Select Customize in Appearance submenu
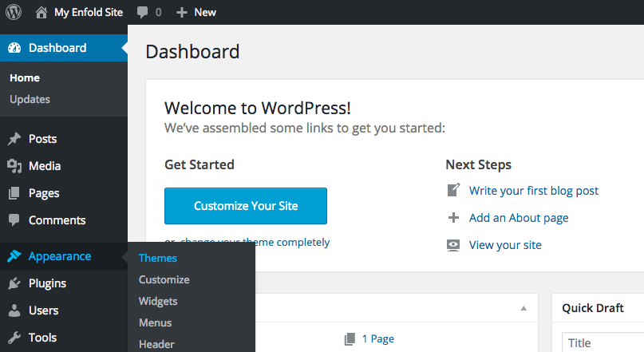The height and width of the screenshot is (352, 644). 164,279
